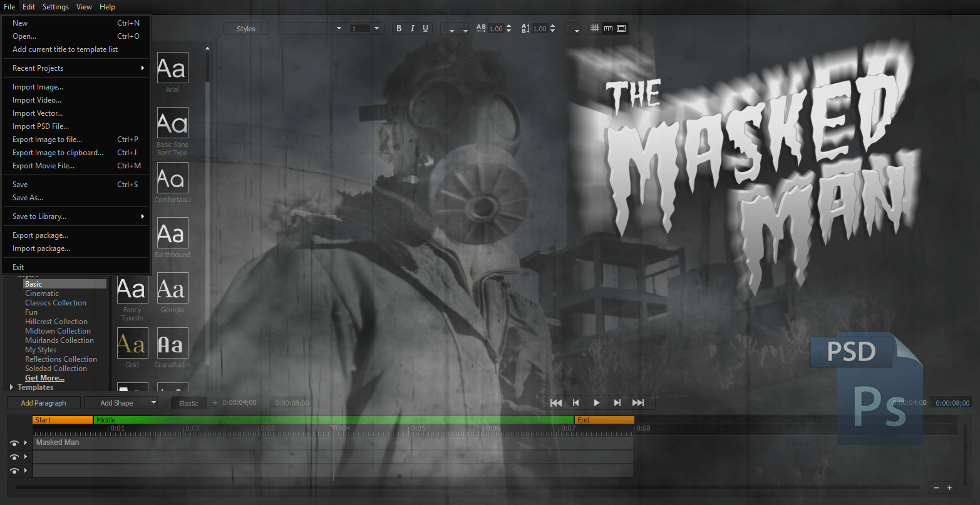
Task: Click the orange Start timeline segment
Action: coord(63,420)
